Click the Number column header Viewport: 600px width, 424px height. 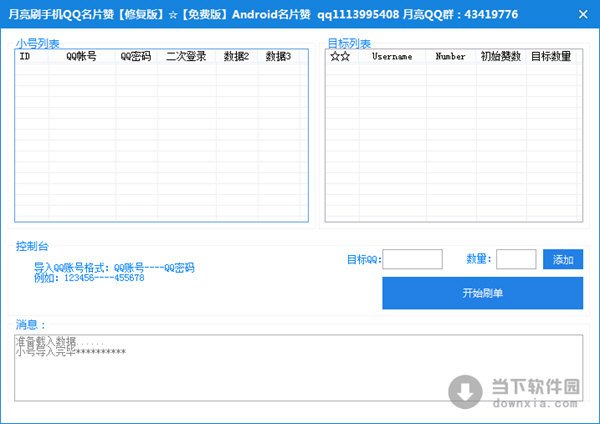tap(451, 56)
